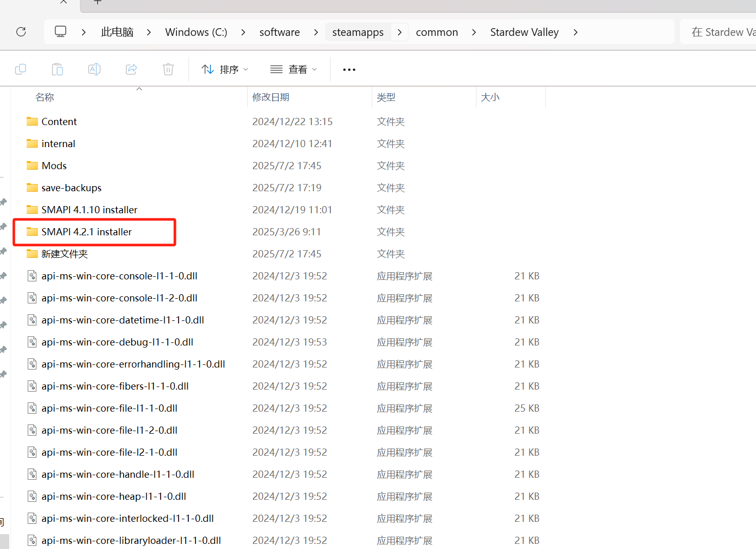Click date 2025/3/26 9:11 cell
Screen dimensions: 756x549
287,232
